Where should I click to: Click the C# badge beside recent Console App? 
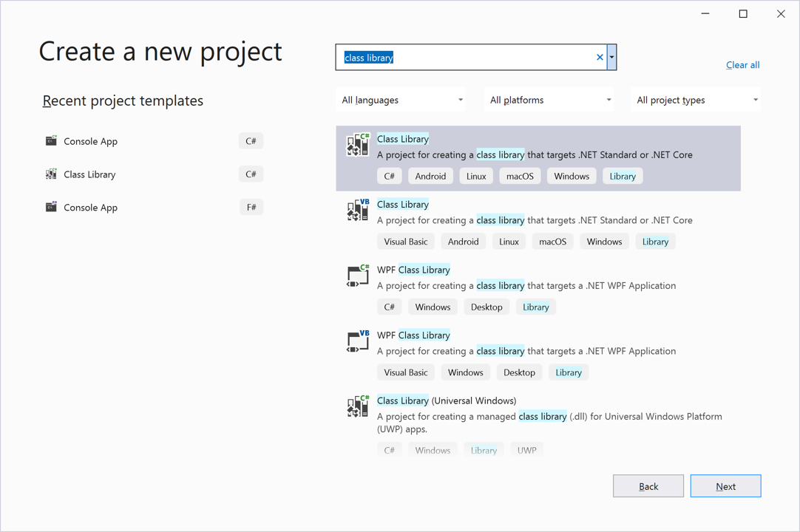click(251, 141)
